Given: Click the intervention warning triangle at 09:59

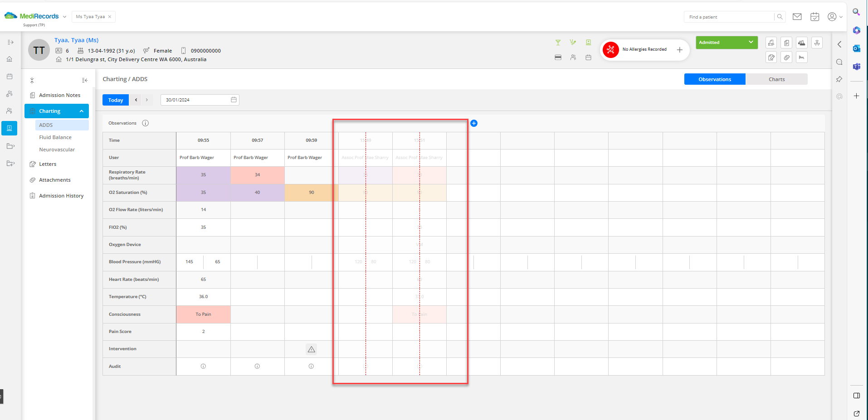Looking at the screenshot, I should click(x=311, y=349).
